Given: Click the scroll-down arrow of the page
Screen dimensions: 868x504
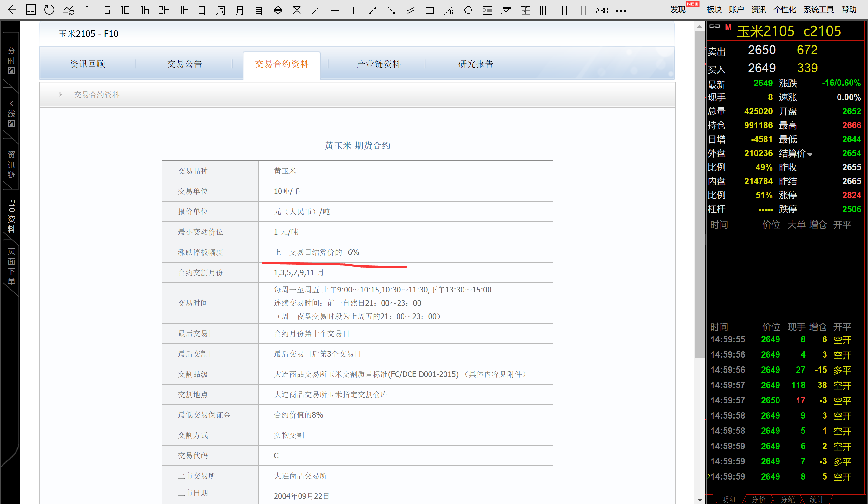Looking at the screenshot, I should pos(699,500).
